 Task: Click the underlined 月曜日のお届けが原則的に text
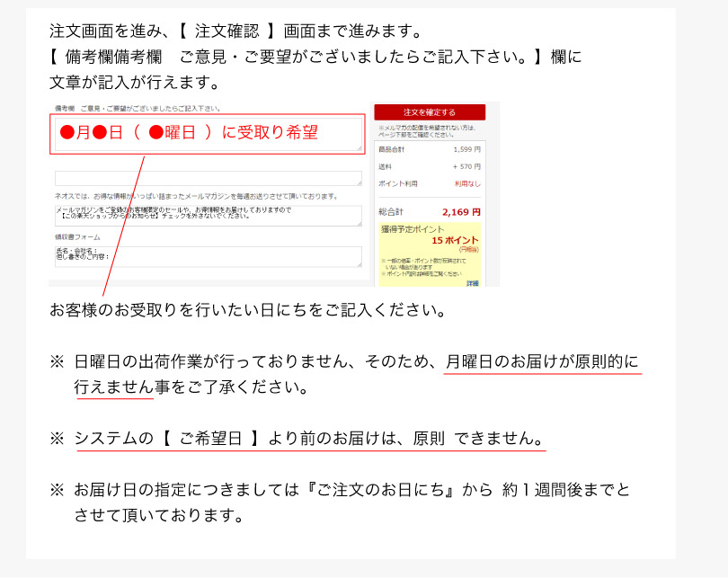543,362
